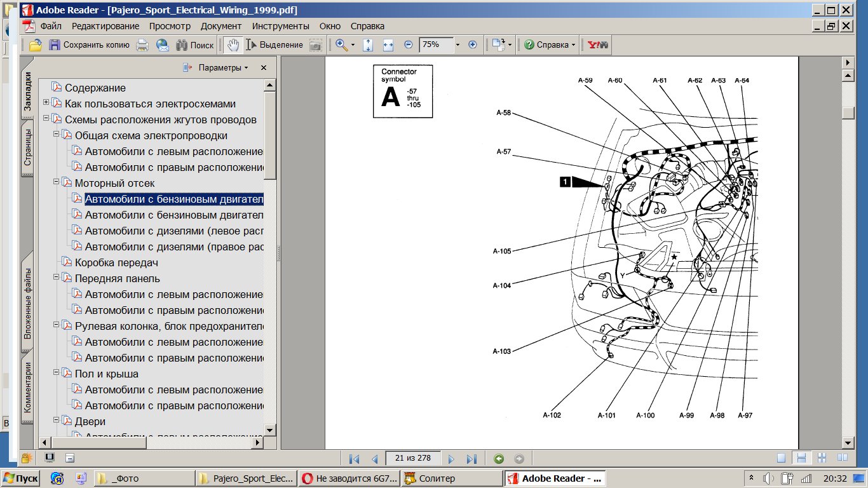Click the Email envelope icon

163,45
